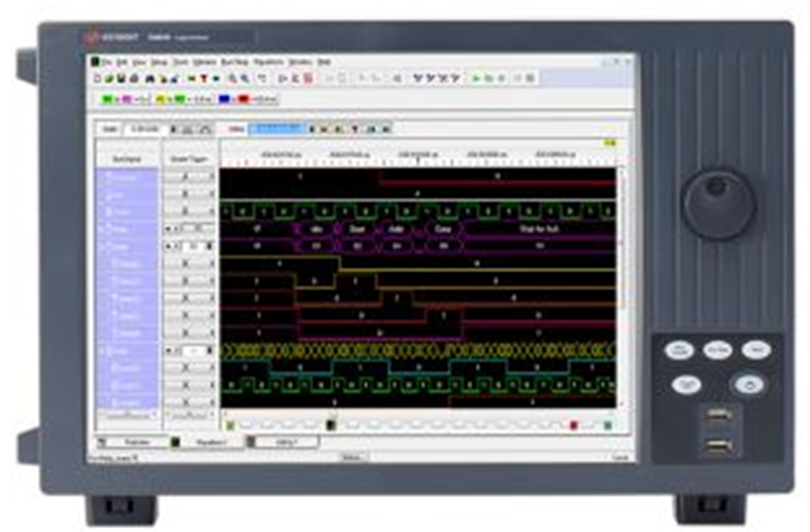Click the New file icon in toolbar
The image size is (810, 532).
click(x=96, y=78)
